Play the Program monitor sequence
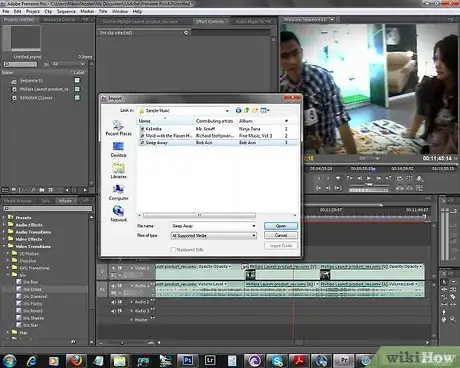The height and width of the screenshot is (368, 460). 369,178
